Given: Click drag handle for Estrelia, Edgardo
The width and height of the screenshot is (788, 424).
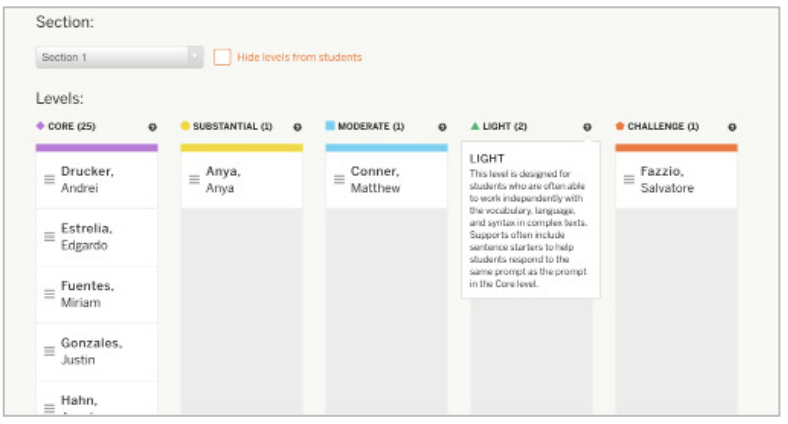Looking at the screenshot, I should click(x=49, y=237).
